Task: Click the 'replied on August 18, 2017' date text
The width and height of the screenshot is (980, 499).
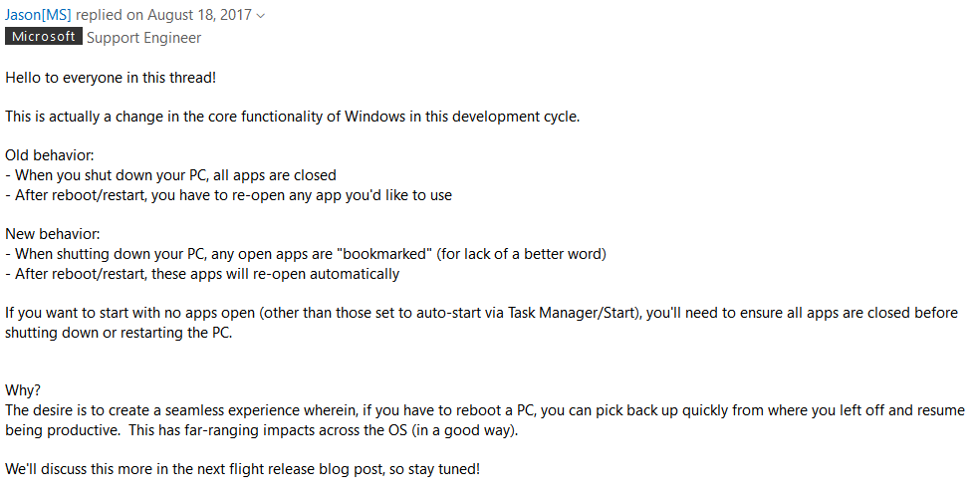Action: point(163,15)
